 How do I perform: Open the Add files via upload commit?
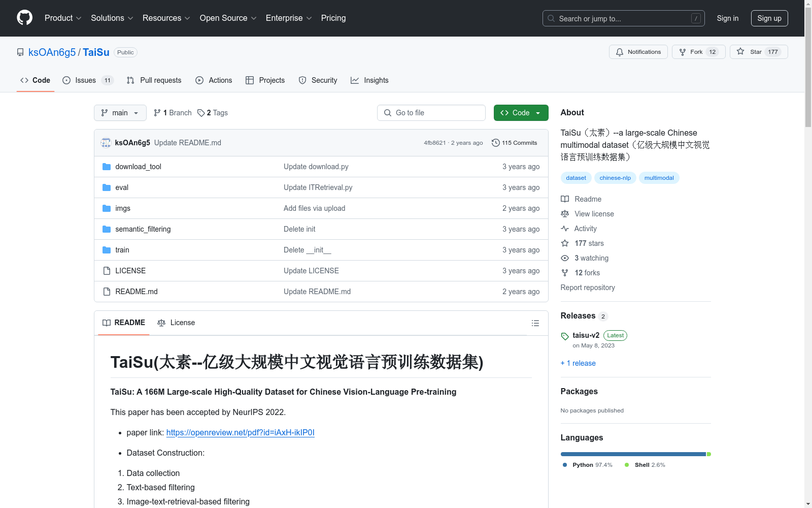[x=314, y=208]
